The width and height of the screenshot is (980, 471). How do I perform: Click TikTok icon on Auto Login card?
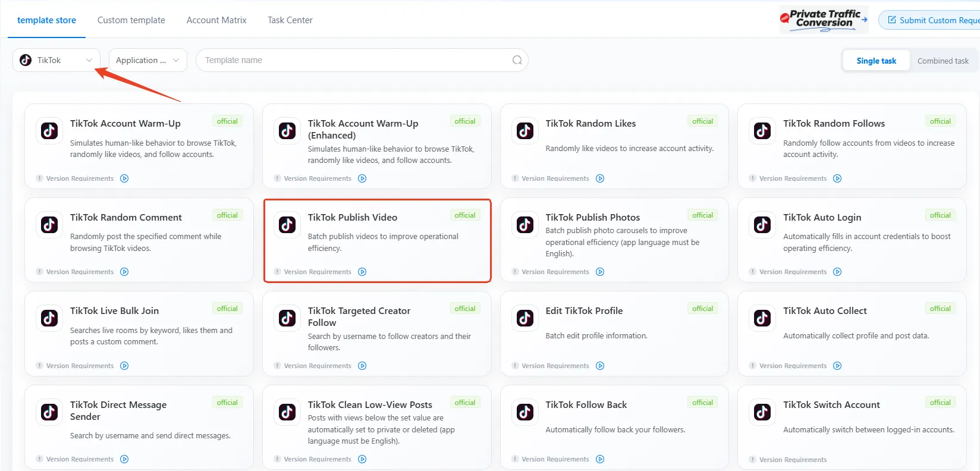coord(762,225)
